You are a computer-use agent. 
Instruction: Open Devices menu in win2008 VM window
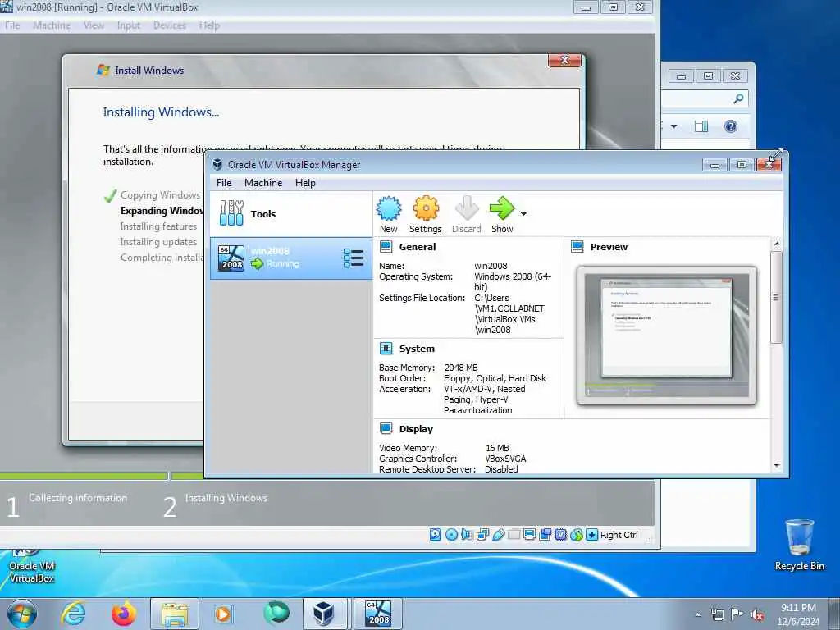pos(170,25)
